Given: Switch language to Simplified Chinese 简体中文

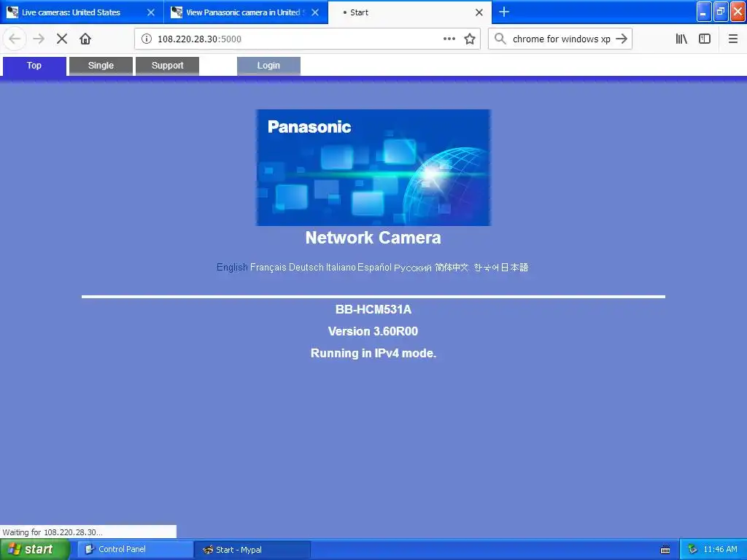Looking at the screenshot, I should [452, 267].
